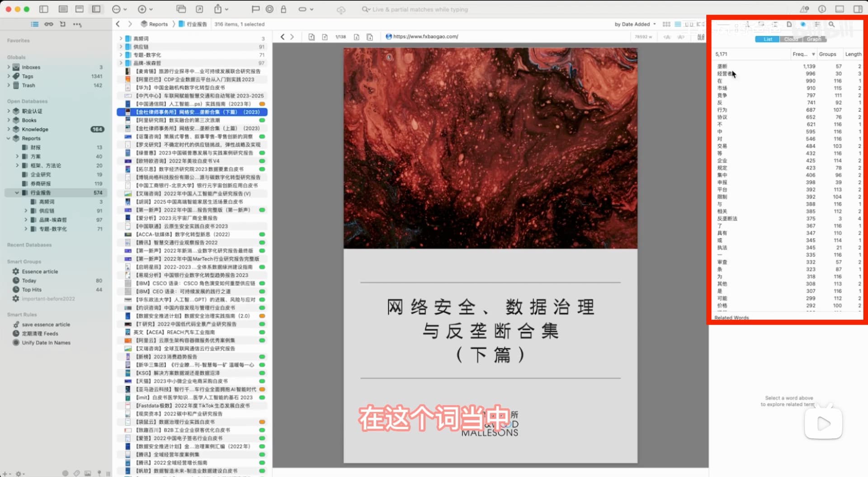This screenshot has width=868, height=477.
Task: Click the flag icon in the toolbar
Action: tap(255, 9)
